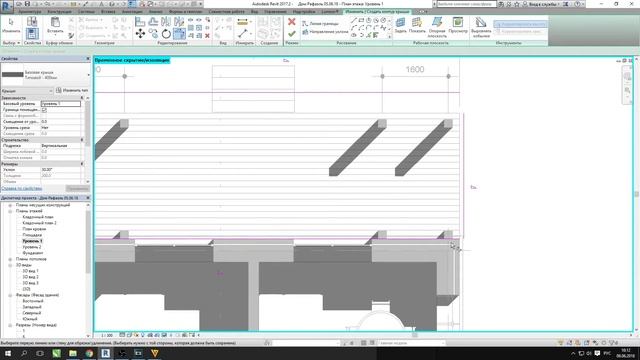Open the type selector dropdown for Базовая крыша

coord(89,75)
